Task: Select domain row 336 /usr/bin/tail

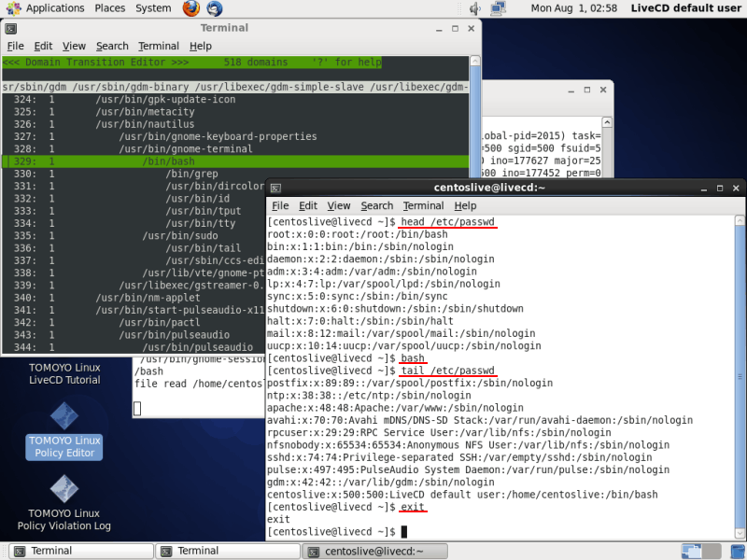Action: tap(134, 248)
